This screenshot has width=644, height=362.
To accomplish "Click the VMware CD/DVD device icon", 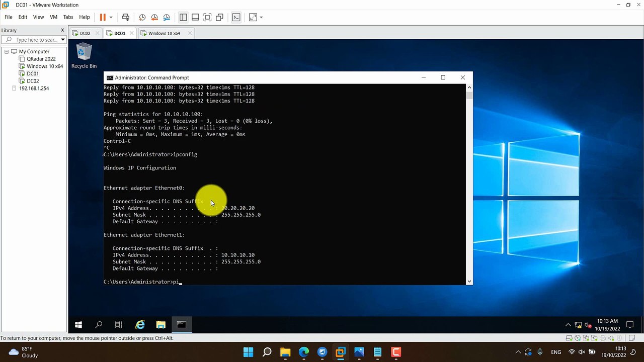I will tap(577, 338).
